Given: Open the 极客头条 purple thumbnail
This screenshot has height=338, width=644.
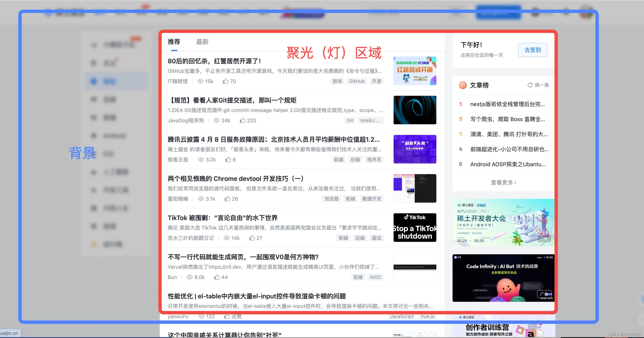Looking at the screenshot, I should (415, 149).
